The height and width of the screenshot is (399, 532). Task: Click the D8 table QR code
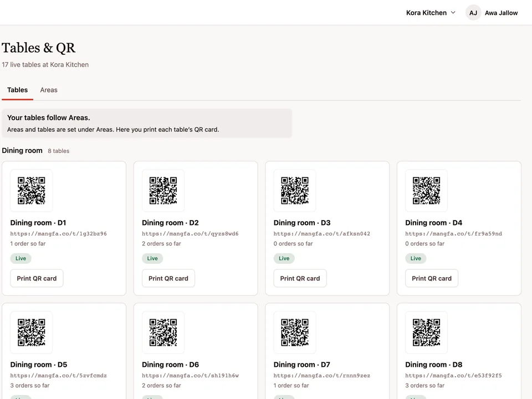427,332
